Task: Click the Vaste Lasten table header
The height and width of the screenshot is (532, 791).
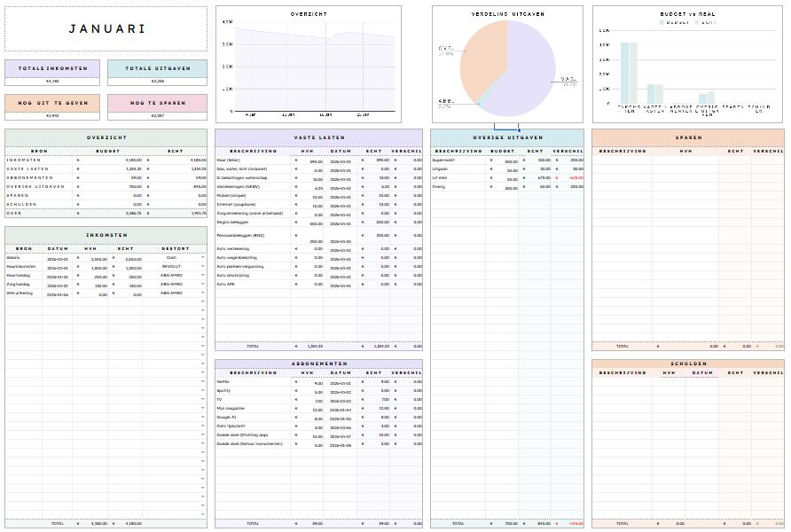Action: (318, 137)
